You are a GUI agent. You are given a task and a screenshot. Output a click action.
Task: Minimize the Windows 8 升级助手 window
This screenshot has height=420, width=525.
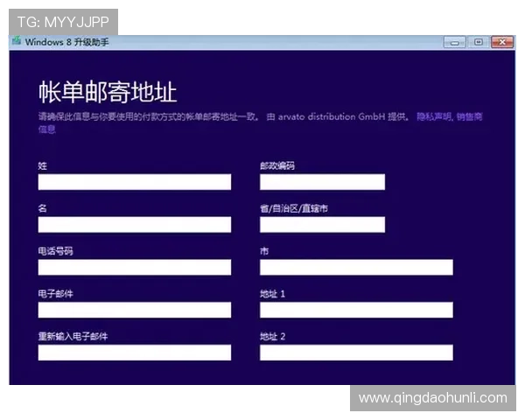pos(454,42)
